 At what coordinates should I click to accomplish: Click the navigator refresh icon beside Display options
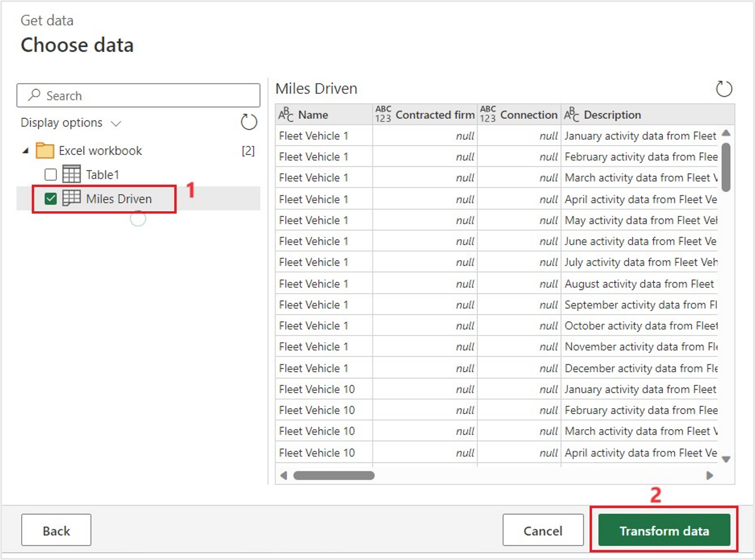pyautogui.click(x=249, y=122)
